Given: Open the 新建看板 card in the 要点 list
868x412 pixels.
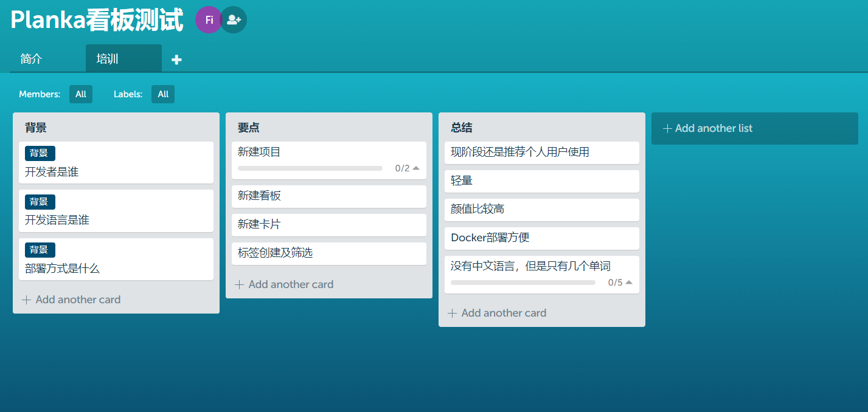Looking at the screenshot, I should 328,197.
